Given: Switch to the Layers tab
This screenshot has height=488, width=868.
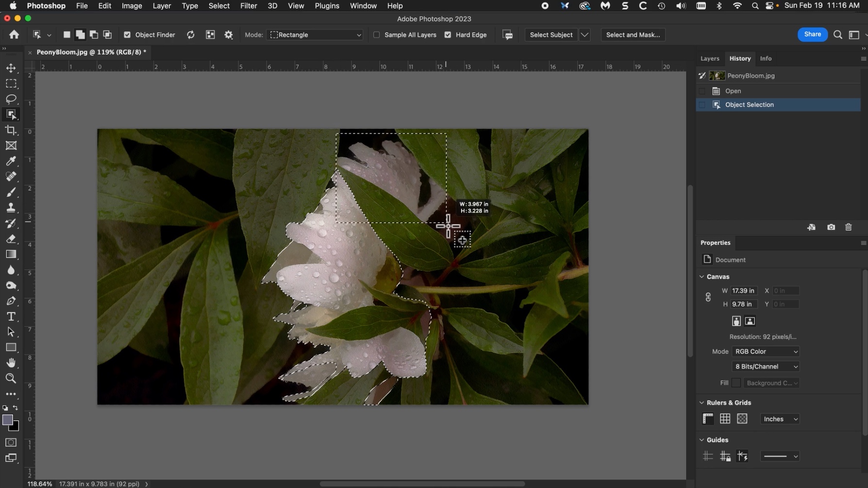Looking at the screenshot, I should 710,58.
